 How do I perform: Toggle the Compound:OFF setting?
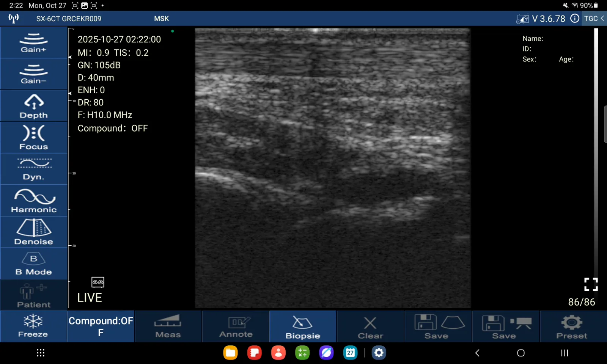coord(101,326)
